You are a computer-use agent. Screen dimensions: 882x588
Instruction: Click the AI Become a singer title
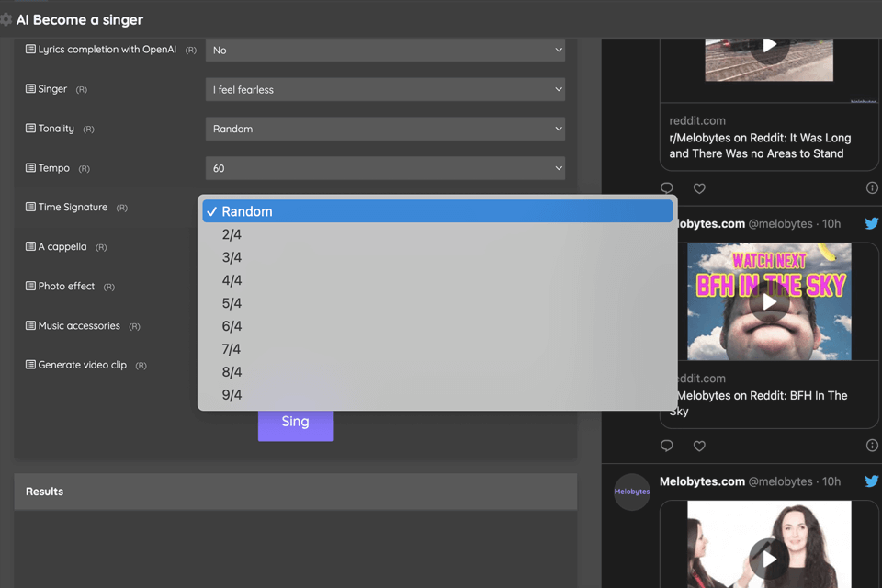(79, 19)
